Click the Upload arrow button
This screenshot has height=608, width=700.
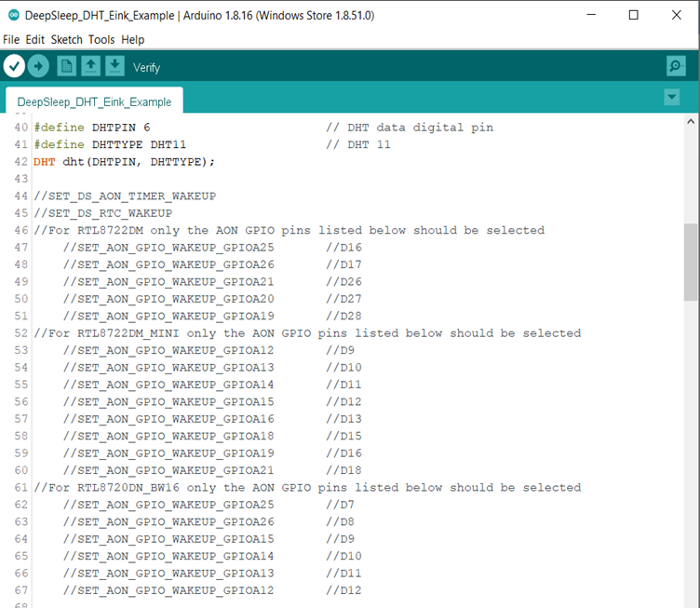[38, 66]
